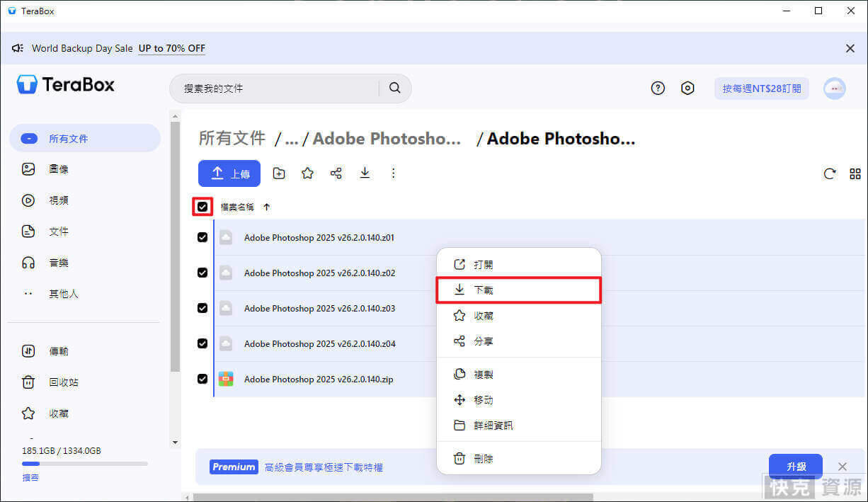868x502 pixels.
Task: Click the star favorite toolbar icon
Action: coord(307,173)
